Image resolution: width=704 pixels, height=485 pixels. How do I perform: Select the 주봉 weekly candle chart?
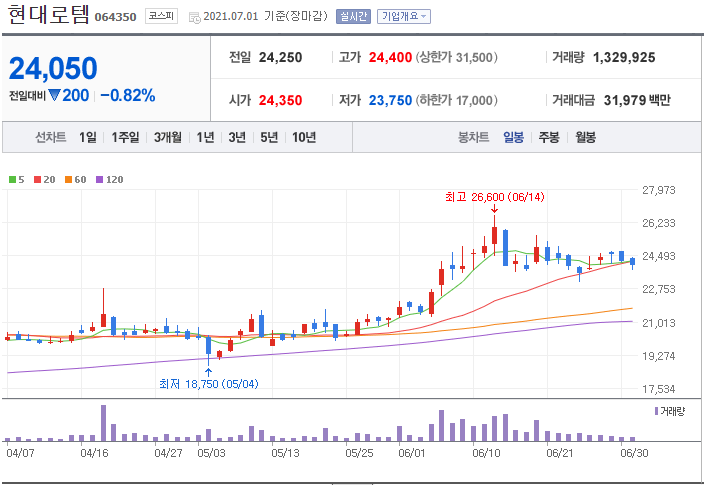[x=549, y=137]
